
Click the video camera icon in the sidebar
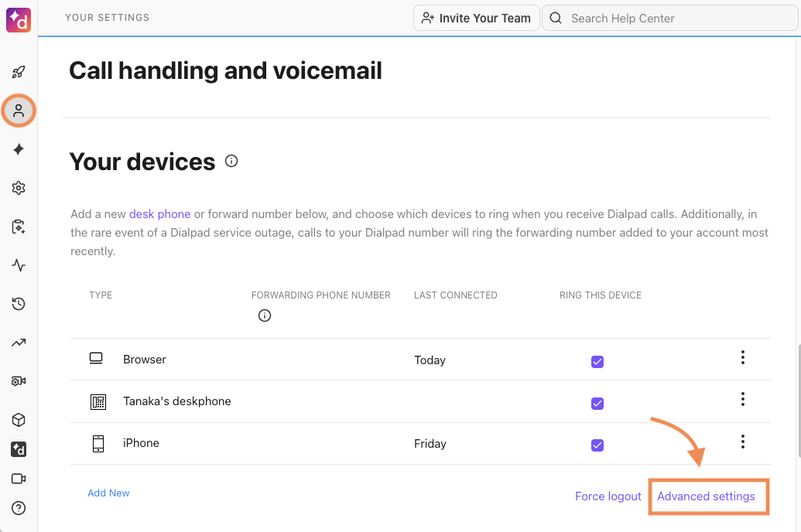pyautogui.click(x=19, y=479)
